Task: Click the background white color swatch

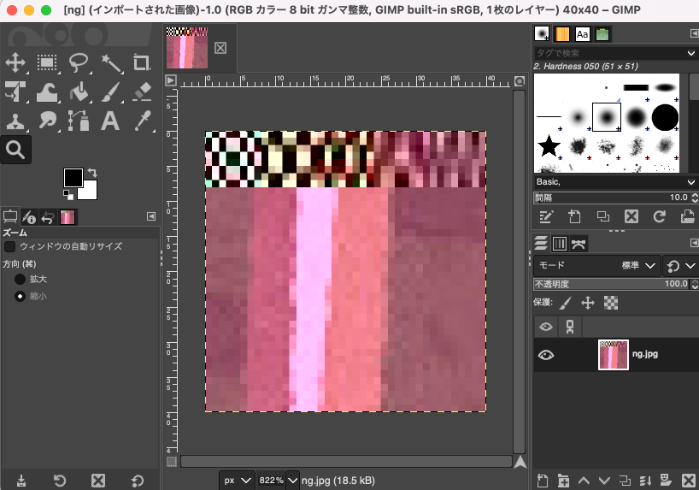Action: (x=90, y=192)
